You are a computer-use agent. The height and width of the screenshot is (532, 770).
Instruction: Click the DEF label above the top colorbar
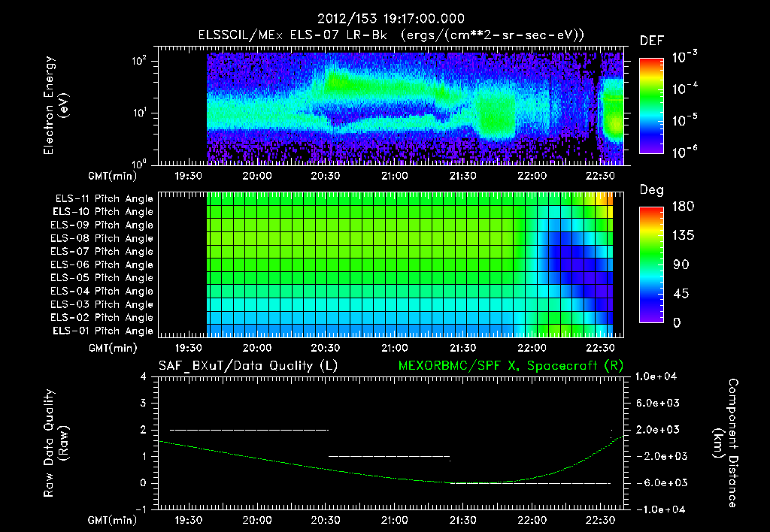[x=652, y=41]
